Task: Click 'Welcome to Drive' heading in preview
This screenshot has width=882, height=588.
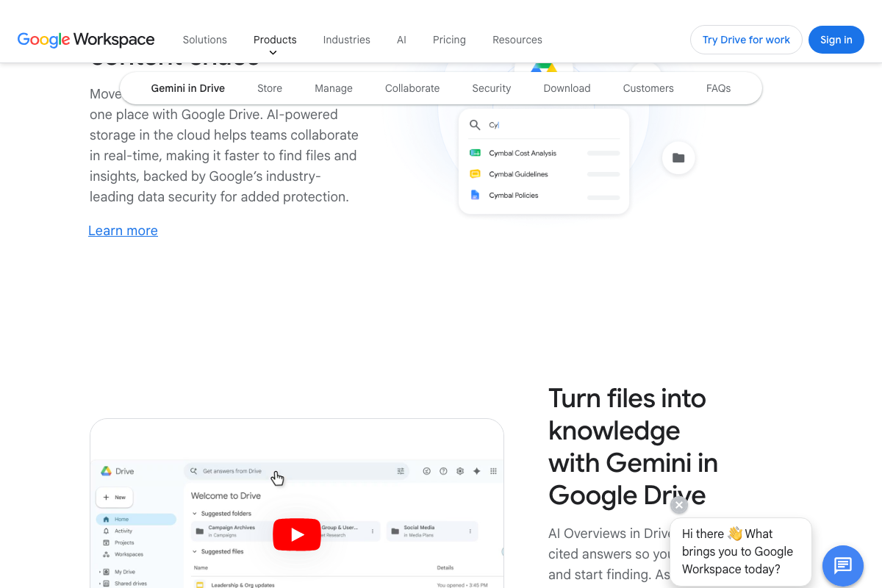Action: 226,495
